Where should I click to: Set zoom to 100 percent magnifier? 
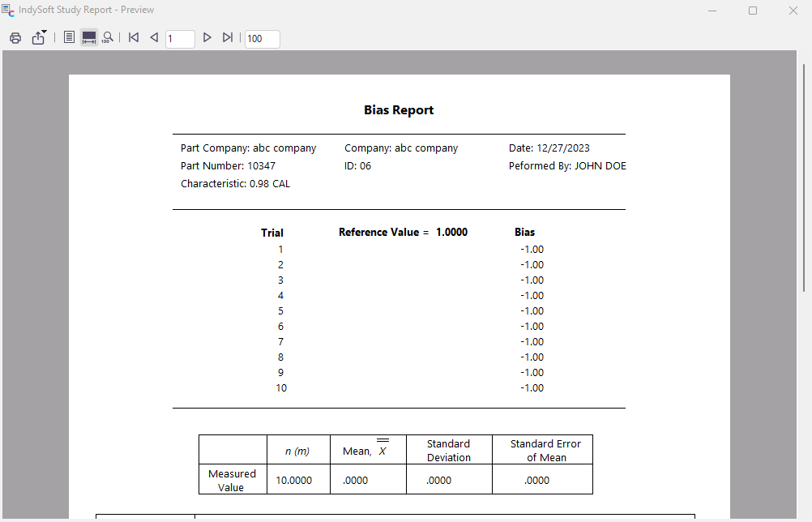pyautogui.click(x=108, y=38)
